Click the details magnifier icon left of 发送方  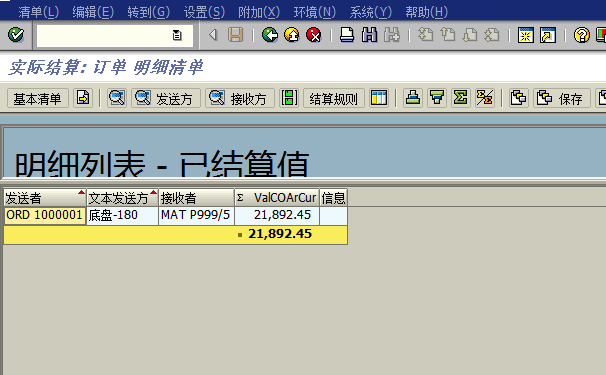117,98
